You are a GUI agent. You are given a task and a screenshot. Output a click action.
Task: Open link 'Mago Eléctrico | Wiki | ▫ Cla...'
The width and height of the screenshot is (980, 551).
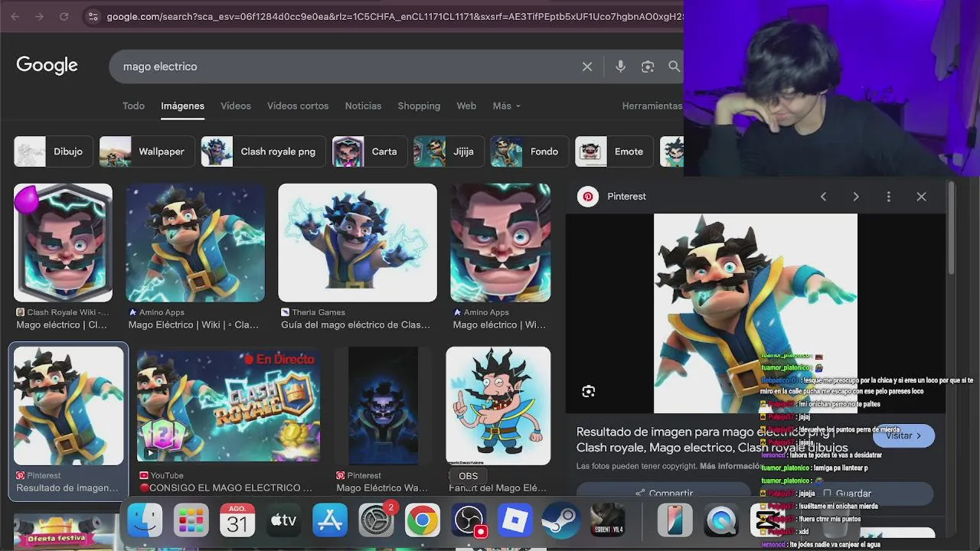tap(194, 324)
